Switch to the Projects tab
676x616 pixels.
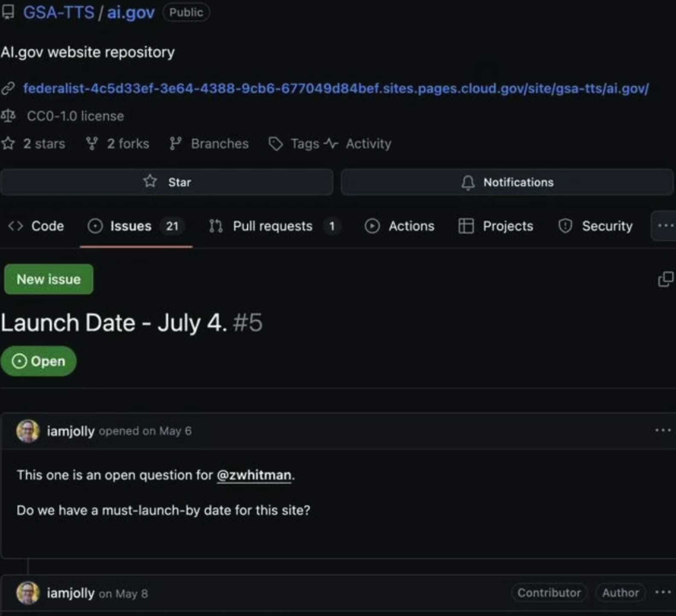(496, 226)
